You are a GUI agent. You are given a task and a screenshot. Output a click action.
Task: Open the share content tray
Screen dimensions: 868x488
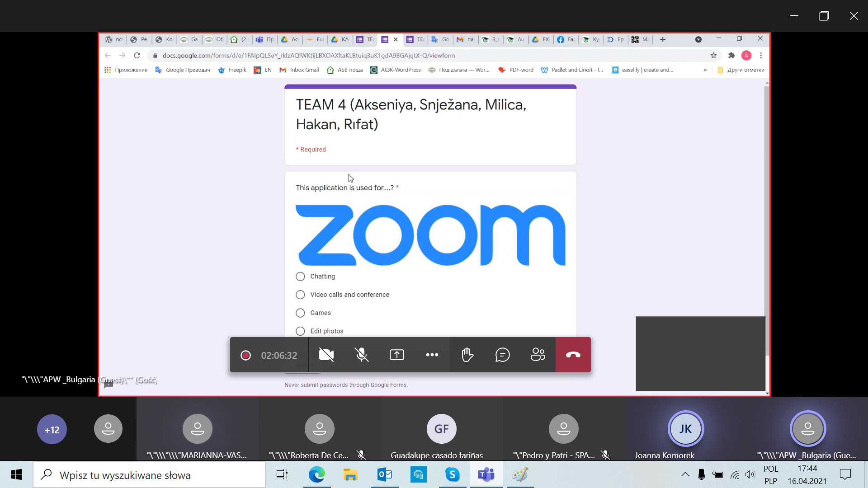pyautogui.click(x=396, y=355)
